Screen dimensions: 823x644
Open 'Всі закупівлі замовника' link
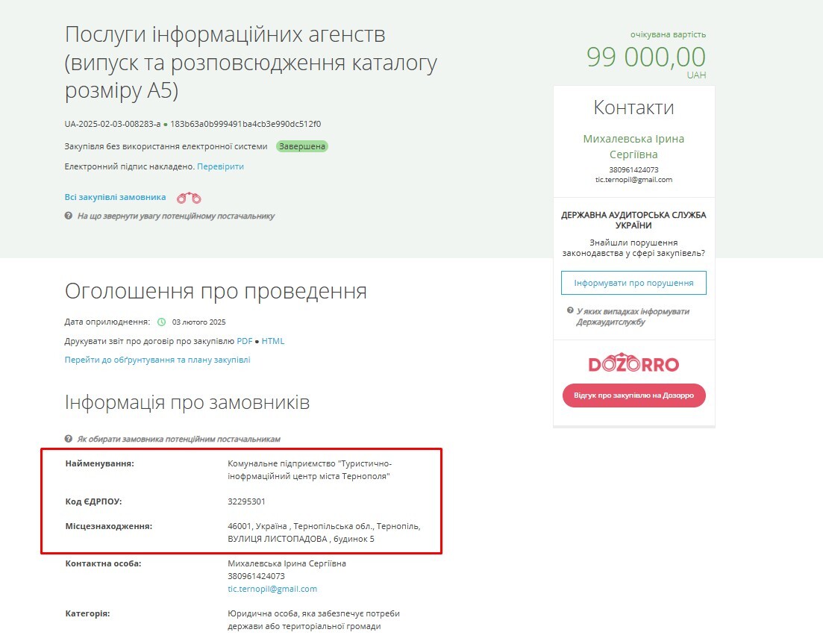point(115,197)
